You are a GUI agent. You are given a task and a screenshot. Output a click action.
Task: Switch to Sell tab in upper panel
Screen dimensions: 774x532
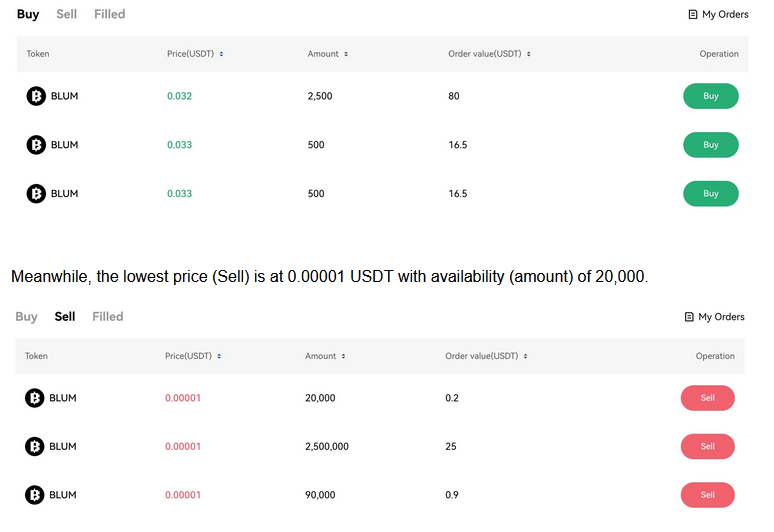pyautogui.click(x=67, y=14)
